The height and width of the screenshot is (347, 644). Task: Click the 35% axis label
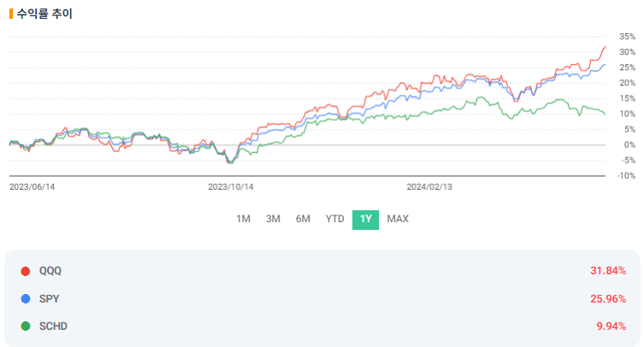pyautogui.click(x=627, y=37)
